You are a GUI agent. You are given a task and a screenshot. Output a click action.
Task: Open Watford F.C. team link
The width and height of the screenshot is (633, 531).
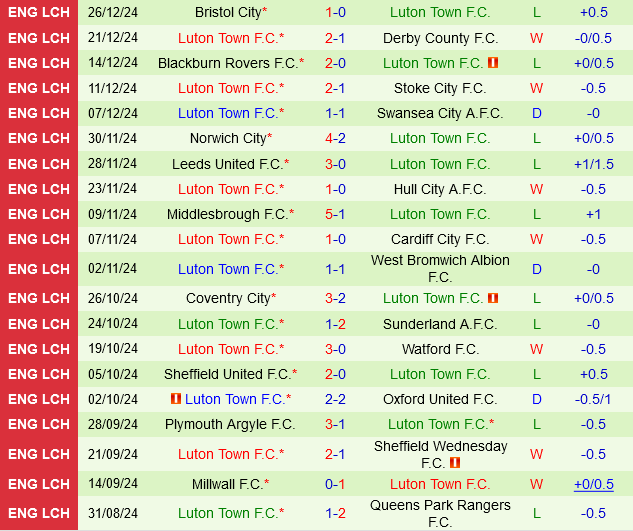coord(440,349)
